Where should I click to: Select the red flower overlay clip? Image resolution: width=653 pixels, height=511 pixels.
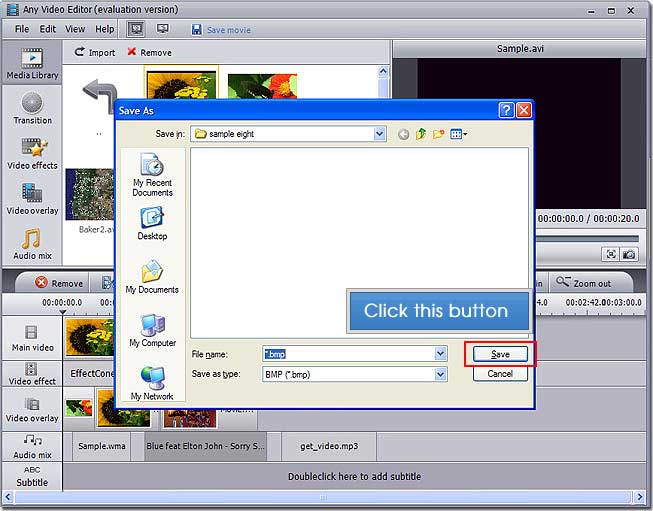79,408
